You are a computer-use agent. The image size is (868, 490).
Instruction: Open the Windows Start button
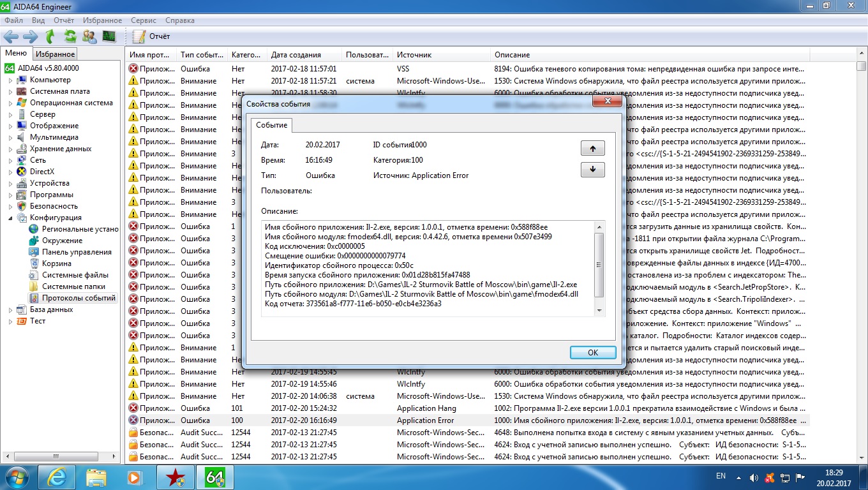17,477
